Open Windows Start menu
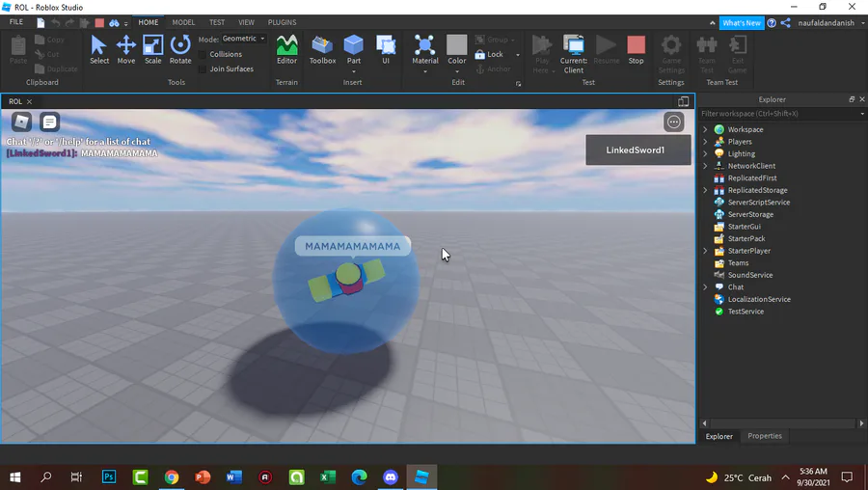The image size is (868, 490). pyautogui.click(x=15, y=476)
